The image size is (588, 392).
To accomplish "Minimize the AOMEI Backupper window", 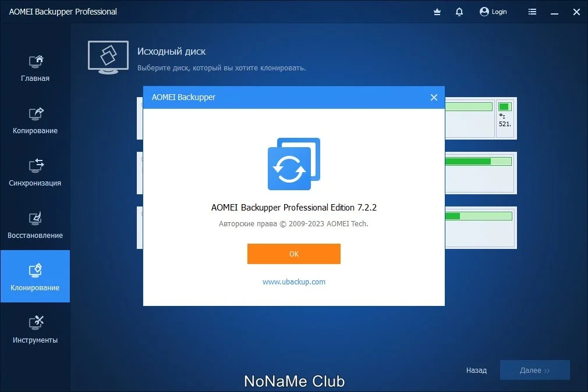I will coord(555,12).
